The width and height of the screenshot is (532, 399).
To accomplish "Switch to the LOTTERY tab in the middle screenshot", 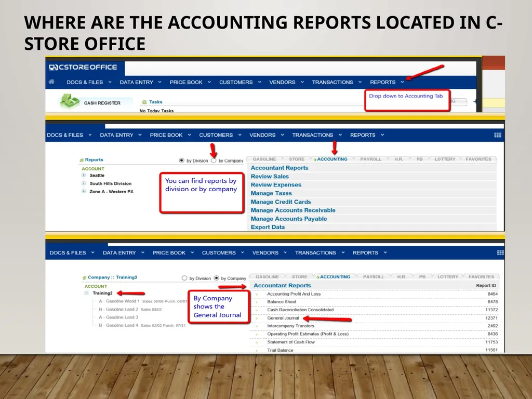I will (x=445, y=159).
